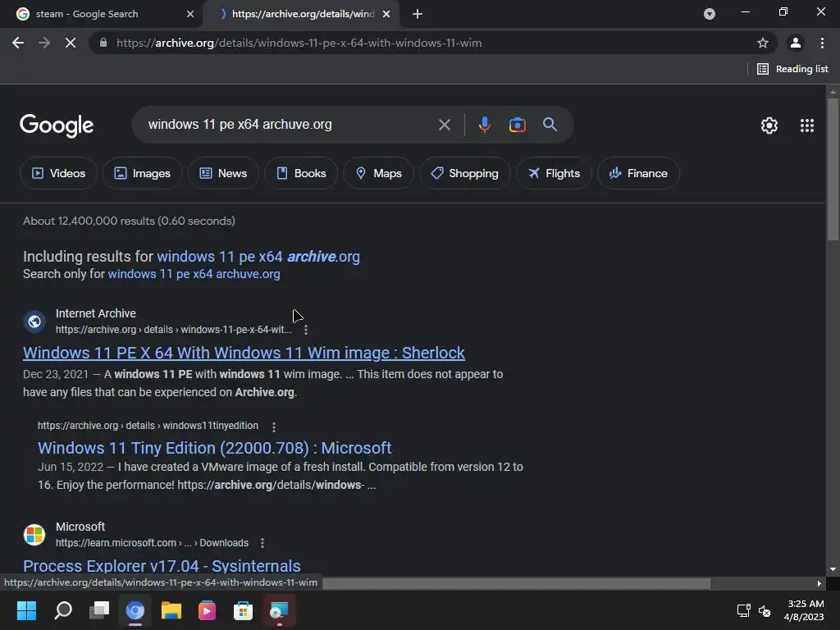This screenshot has width=840, height=630.
Task: Open Task View on taskbar
Action: click(x=99, y=610)
